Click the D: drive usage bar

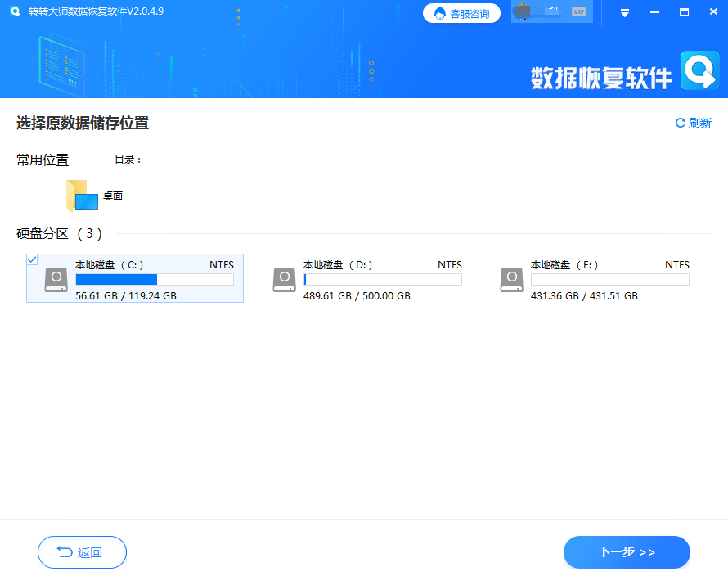point(383,280)
